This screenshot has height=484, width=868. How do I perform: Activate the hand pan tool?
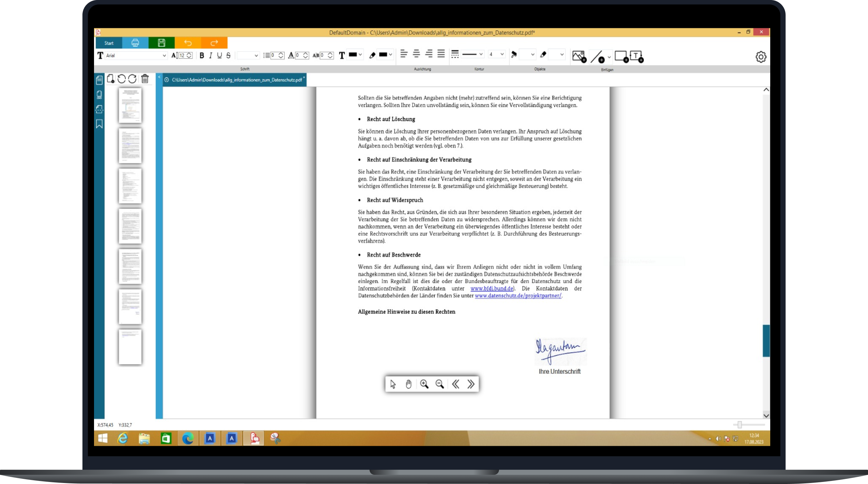(x=408, y=384)
